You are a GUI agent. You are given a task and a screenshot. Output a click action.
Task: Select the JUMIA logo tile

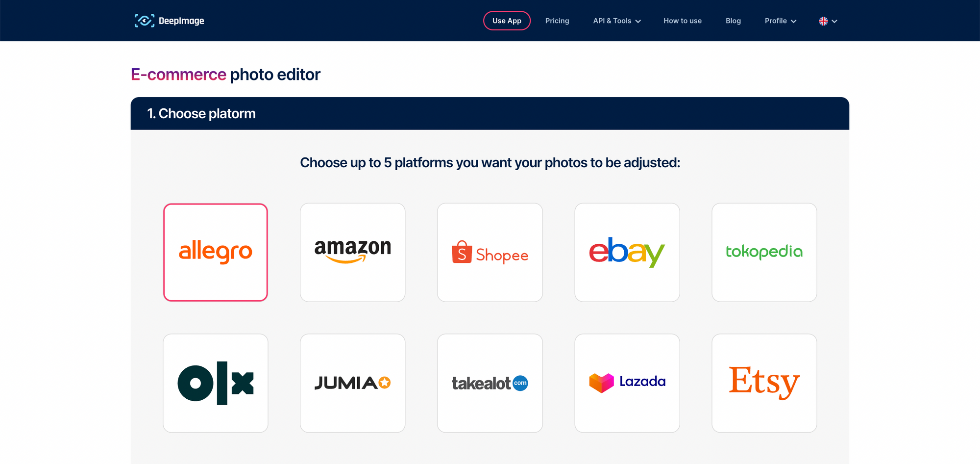[x=353, y=383]
